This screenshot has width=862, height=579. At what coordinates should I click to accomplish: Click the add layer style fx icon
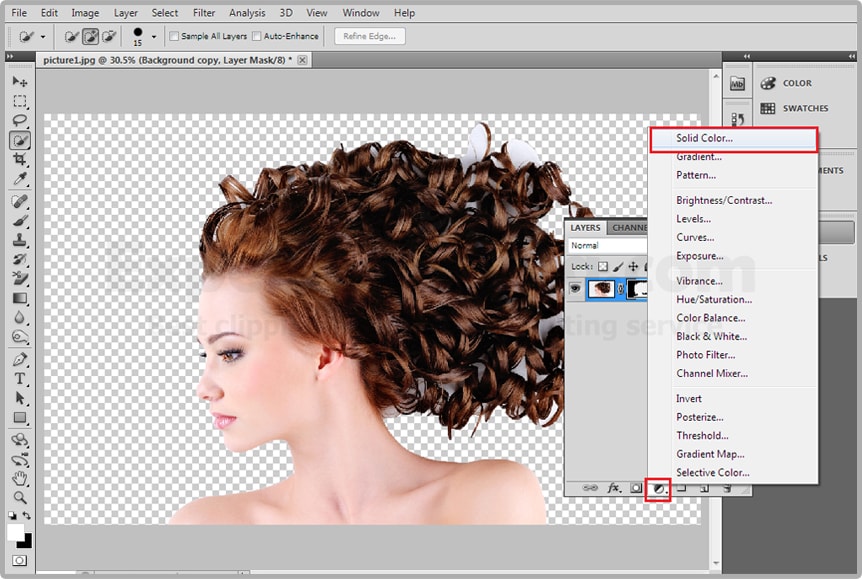(614, 488)
